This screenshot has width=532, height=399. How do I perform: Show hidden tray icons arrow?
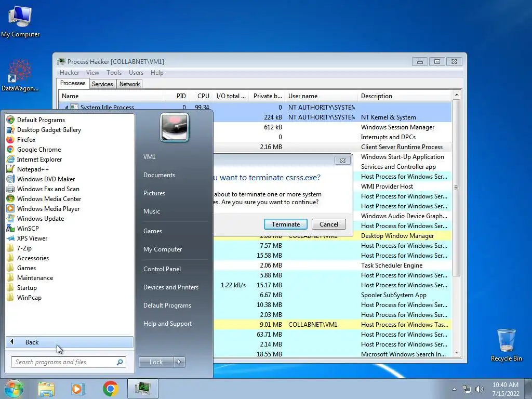pyautogui.click(x=454, y=389)
